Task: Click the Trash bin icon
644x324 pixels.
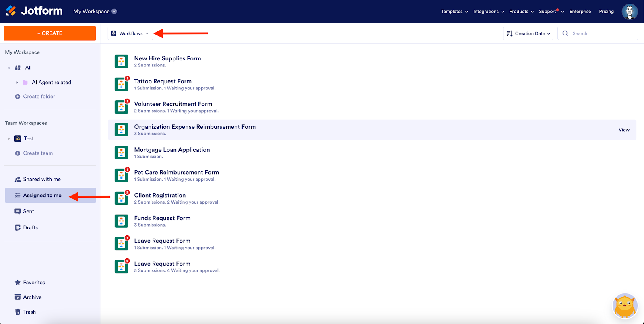Action: coord(18,312)
